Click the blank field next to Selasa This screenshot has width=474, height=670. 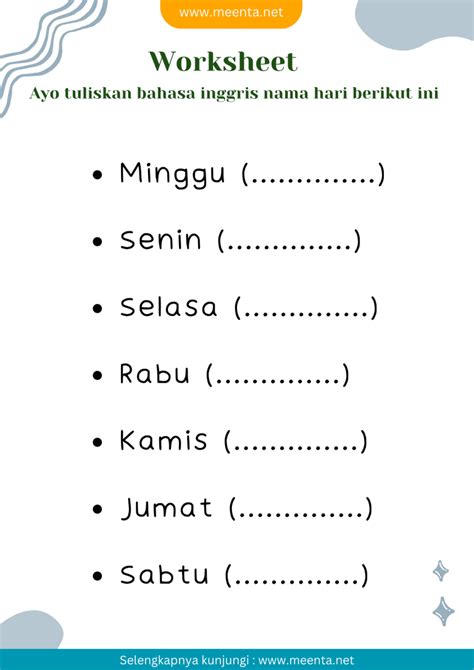(x=306, y=308)
